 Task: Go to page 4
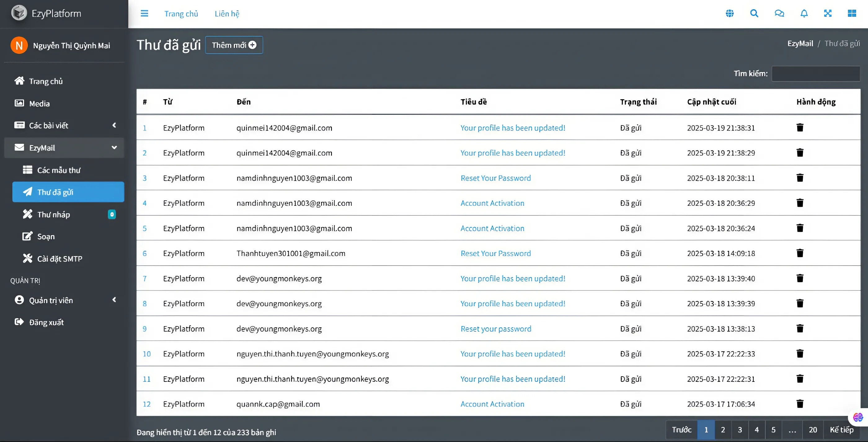756,430
